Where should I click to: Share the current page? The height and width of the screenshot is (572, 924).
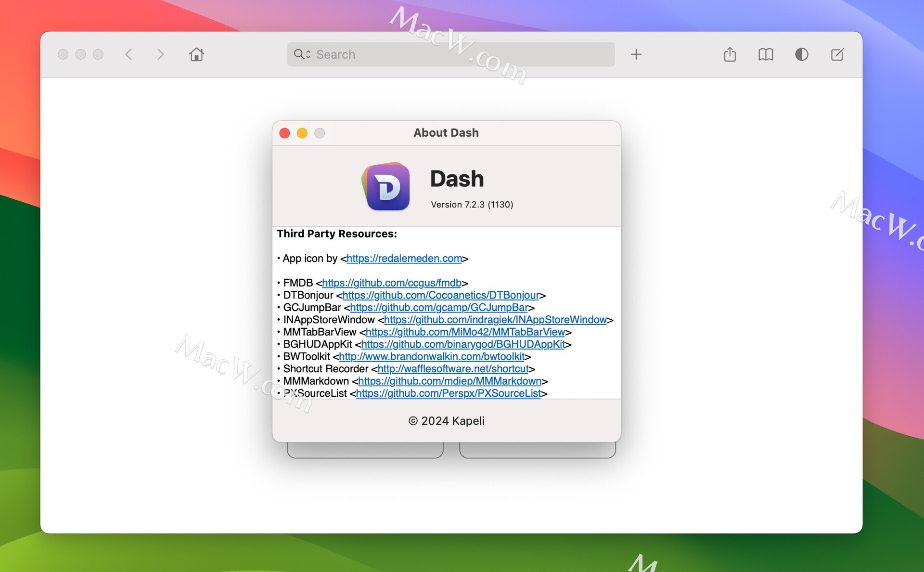coord(731,54)
